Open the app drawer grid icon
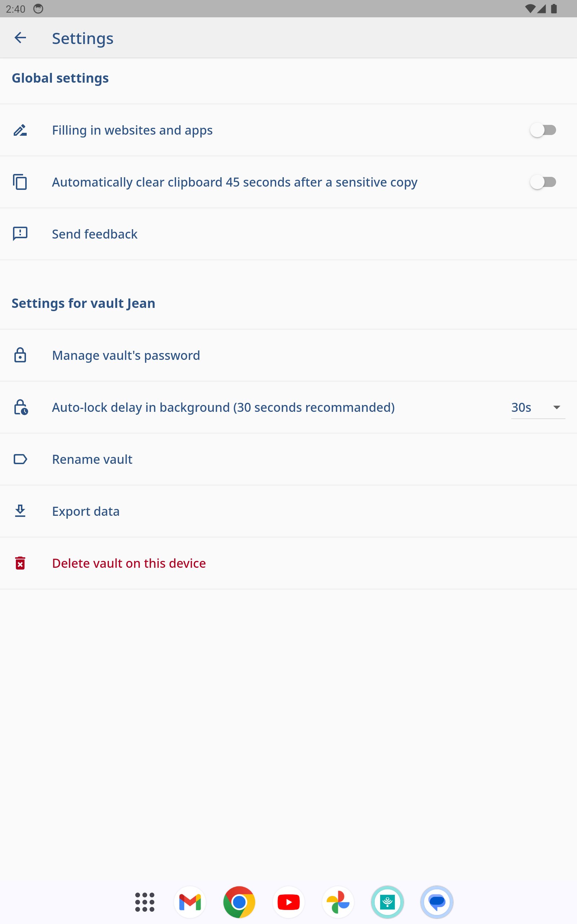 click(145, 902)
